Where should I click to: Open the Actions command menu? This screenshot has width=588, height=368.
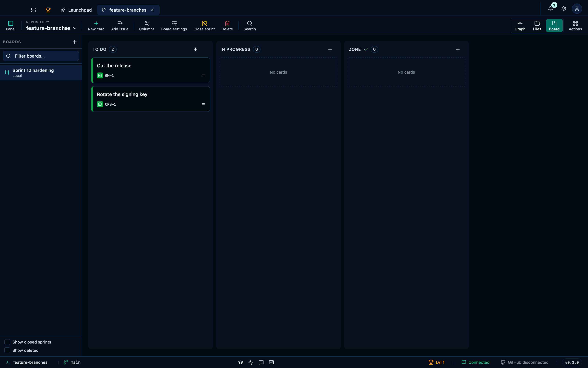pos(575,26)
